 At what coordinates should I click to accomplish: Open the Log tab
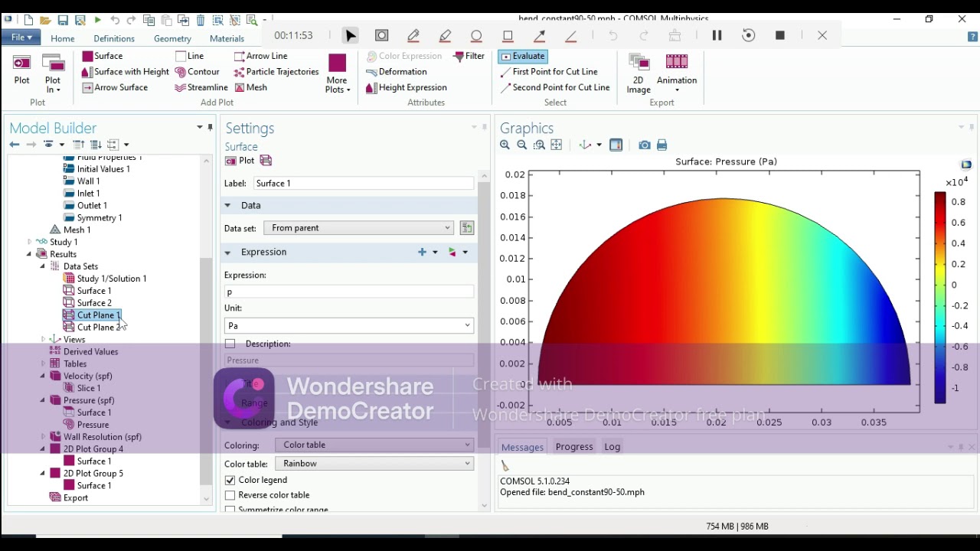(x=612, y=447)
